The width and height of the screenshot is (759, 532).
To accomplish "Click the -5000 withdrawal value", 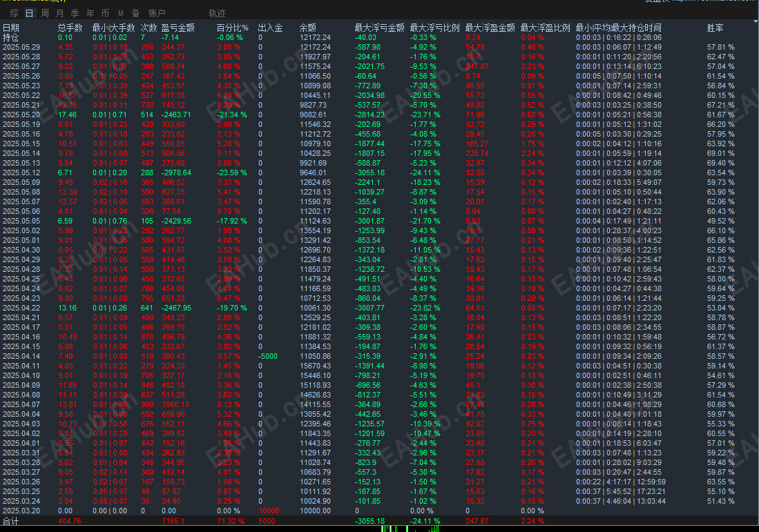I will 268,357.
